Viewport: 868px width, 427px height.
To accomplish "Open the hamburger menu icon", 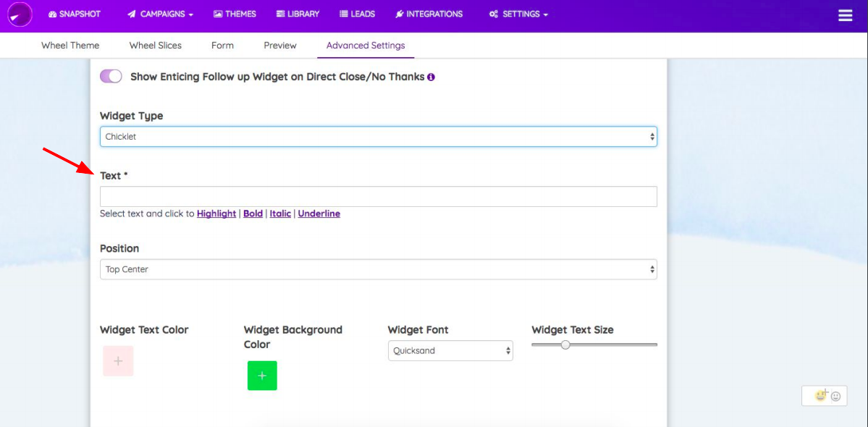I will point(846,15).
